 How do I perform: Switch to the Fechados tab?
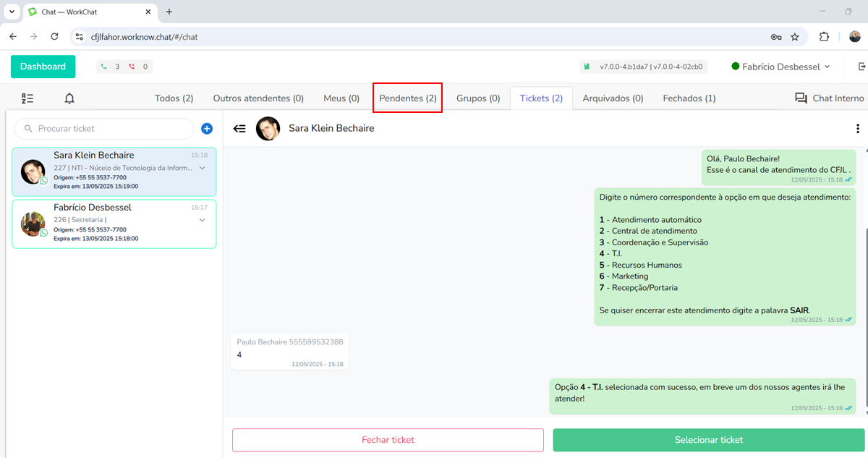coord(689,98)
